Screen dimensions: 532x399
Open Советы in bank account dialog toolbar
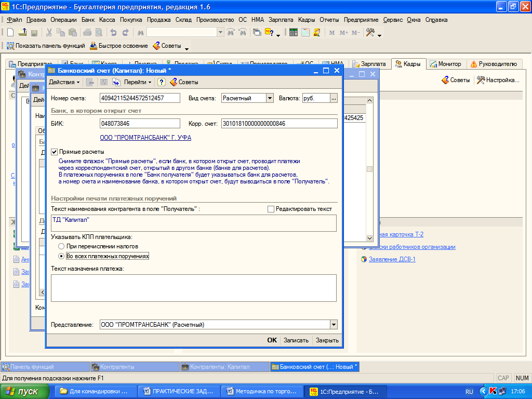click(184, 82)
